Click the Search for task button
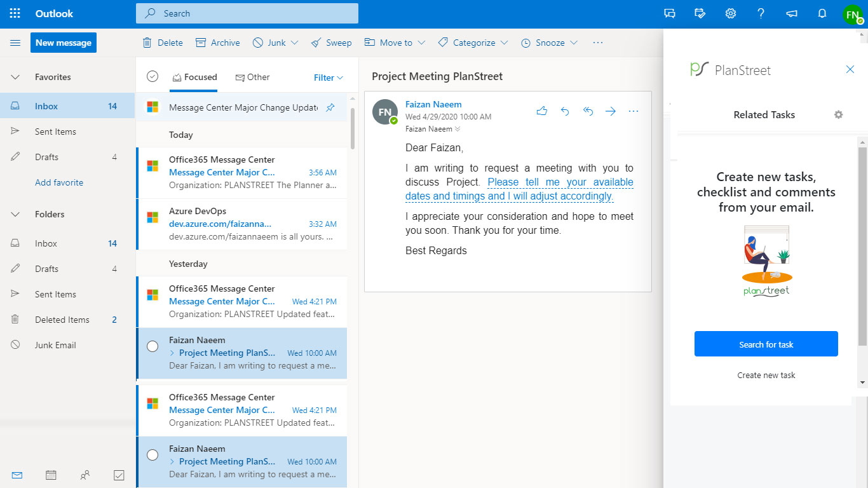 766,344
